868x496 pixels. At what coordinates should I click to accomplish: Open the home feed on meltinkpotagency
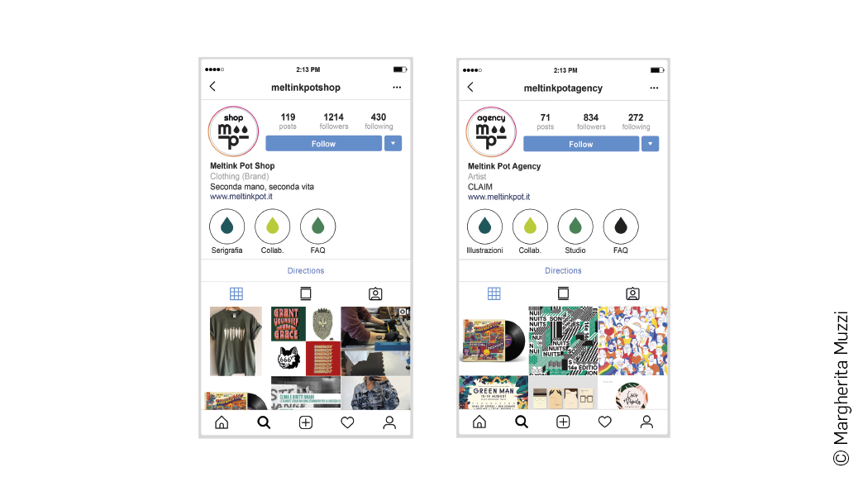click(x=479, y=422)
